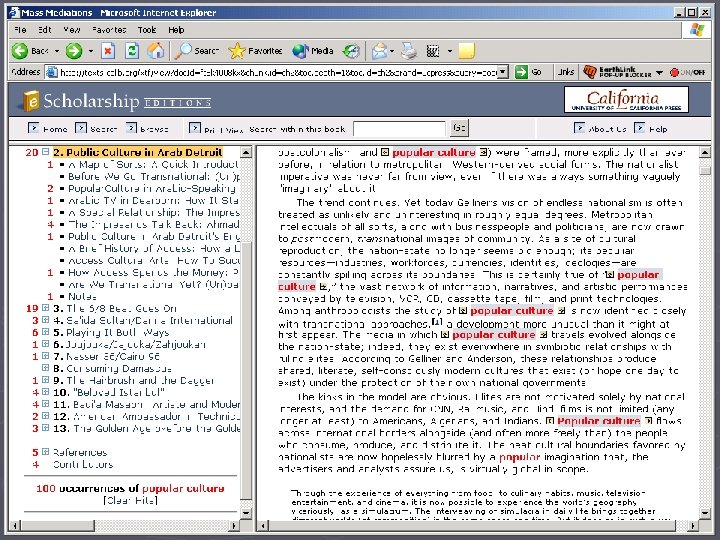
Task: Open the Media toolbar button
Action: 313,50
